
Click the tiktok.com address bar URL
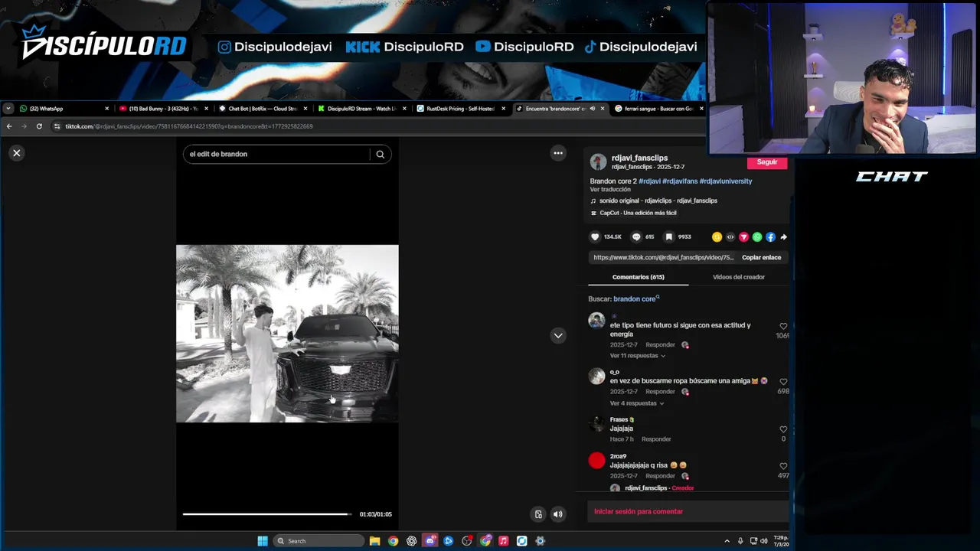click(x=189, y=126)
